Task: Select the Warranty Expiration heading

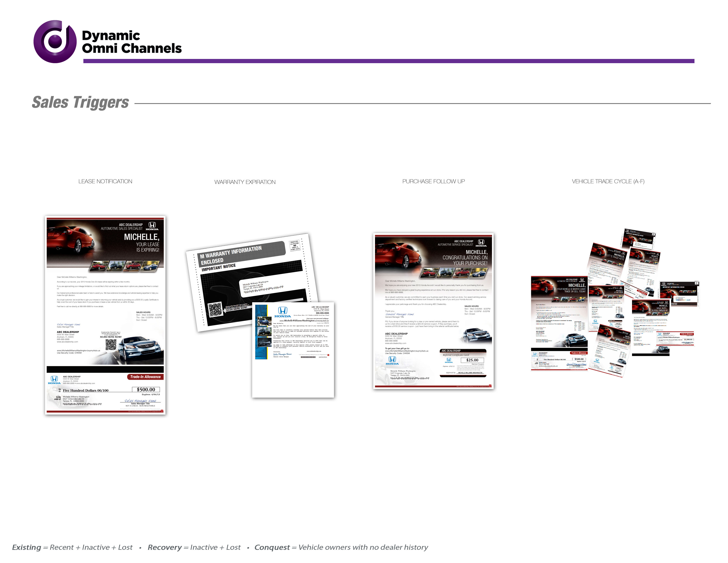Action: click(245, 182)
